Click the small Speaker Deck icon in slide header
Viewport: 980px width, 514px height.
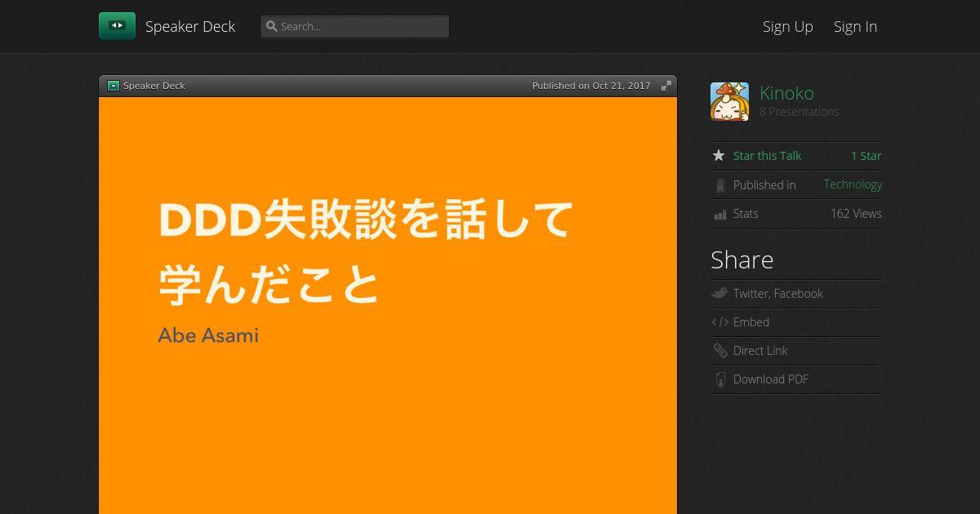click(x=114, y=86)
